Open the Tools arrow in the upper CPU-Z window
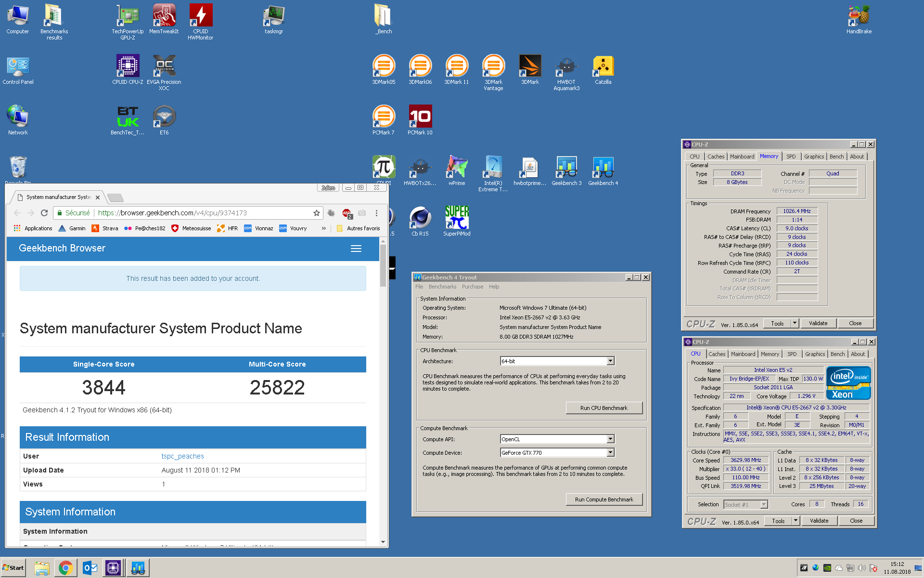This screenshot has height=578, width=924. click(x=795, y=323)
